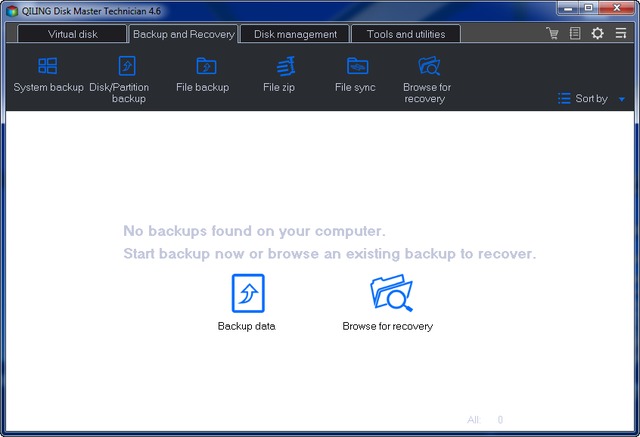Launch the File zip tool

[286, 67]
